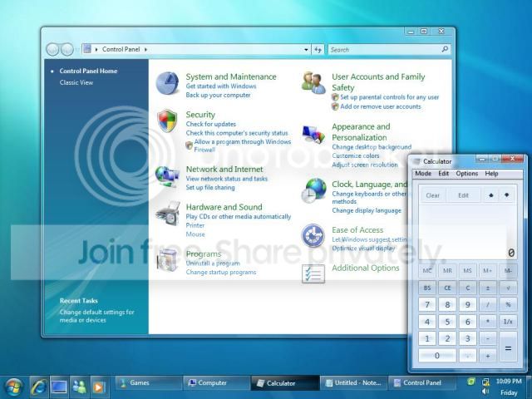Click the Windows Start orb
The image size is (532, 399).
(13, 386)
